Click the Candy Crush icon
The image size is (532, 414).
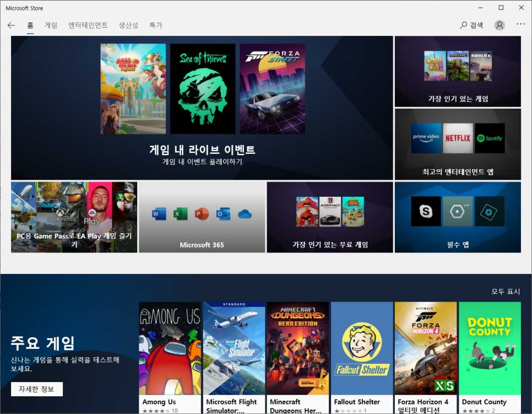coord(435,66)
